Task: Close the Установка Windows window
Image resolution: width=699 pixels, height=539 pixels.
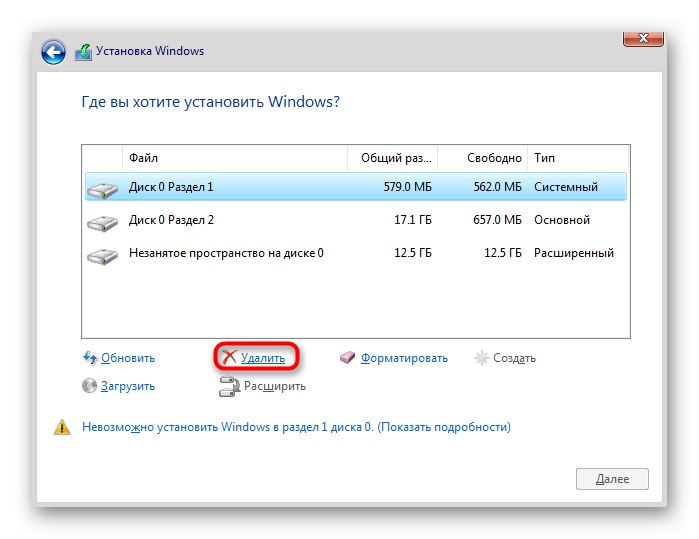Action: [643, 38]
